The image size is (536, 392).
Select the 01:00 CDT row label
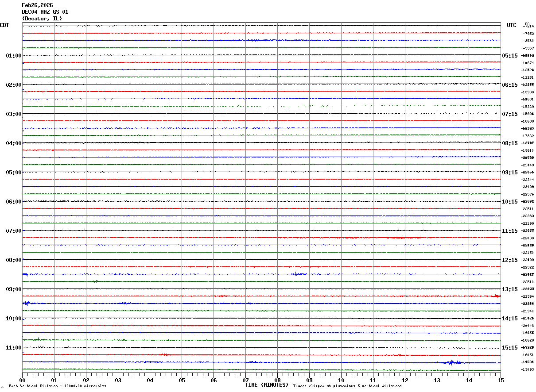14,55
